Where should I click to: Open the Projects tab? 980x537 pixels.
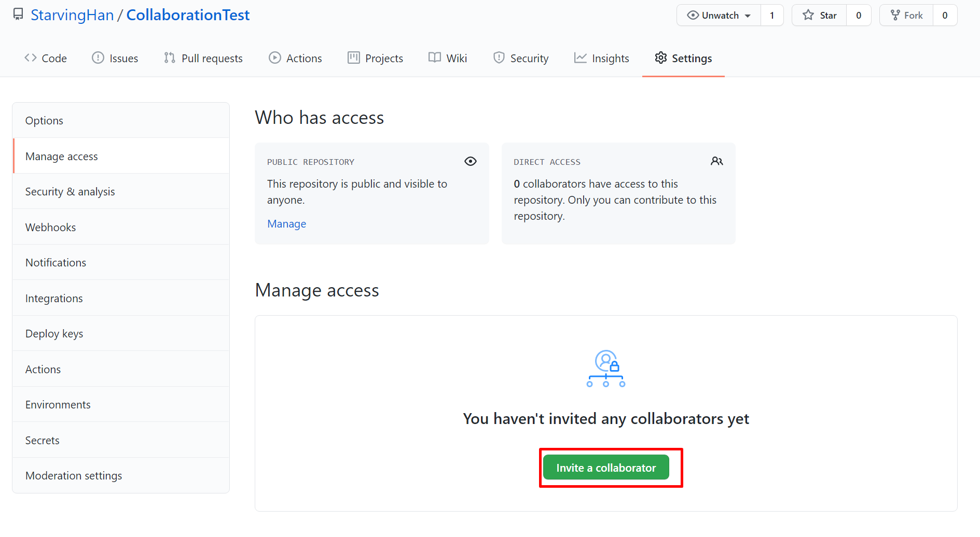pos(376,58)
